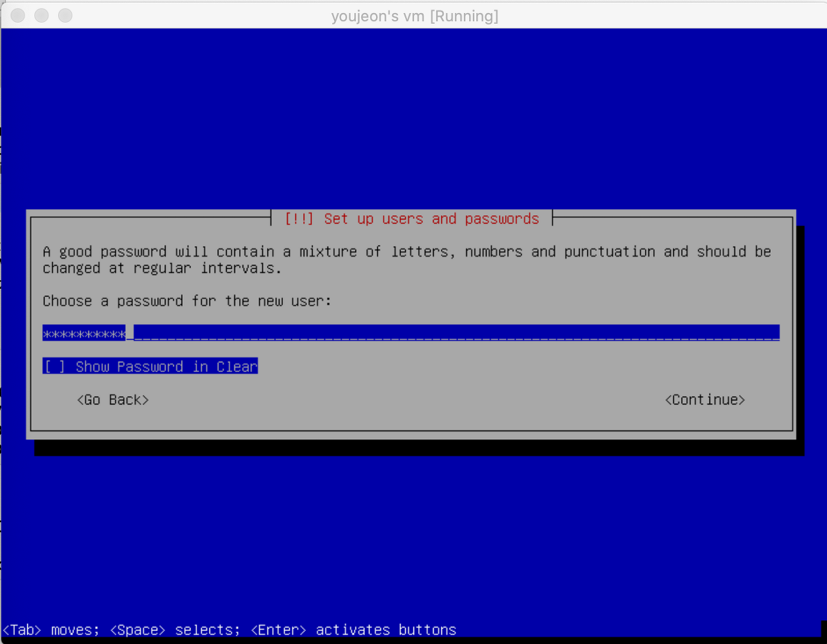Close the VM window with red button
The width and height of the screenshot is (827, 644).
18,16
